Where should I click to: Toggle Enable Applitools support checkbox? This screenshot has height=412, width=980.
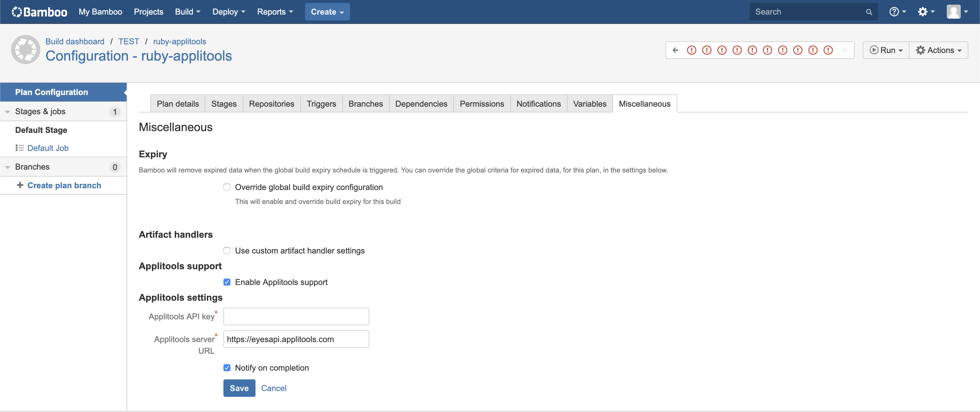tap(227, 282)
